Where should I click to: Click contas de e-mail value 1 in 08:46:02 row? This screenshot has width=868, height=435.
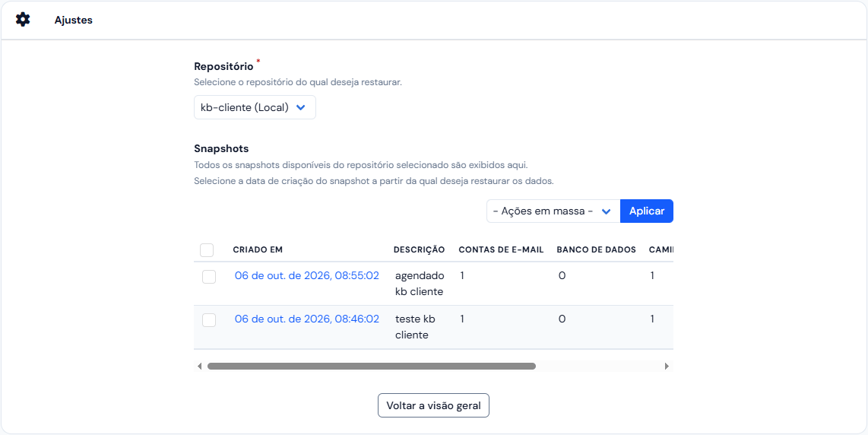(462, 319)
